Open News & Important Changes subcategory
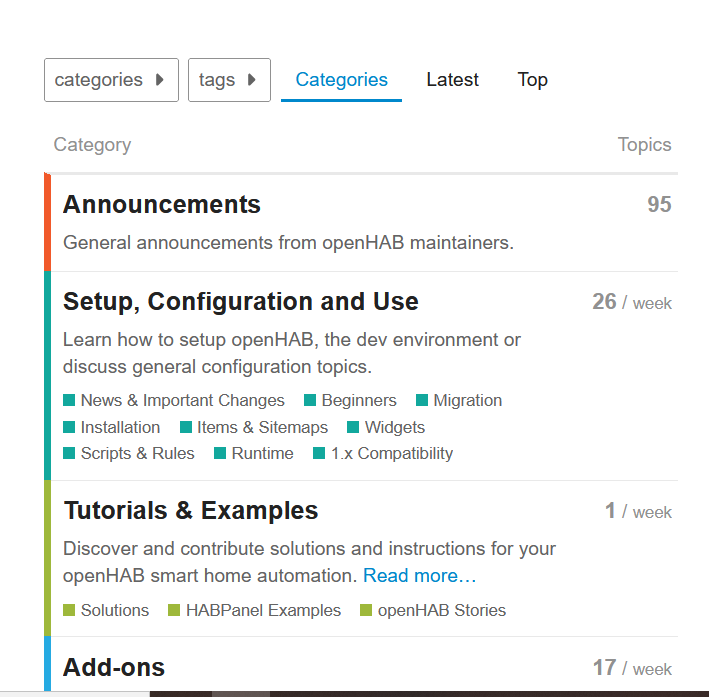709x697 pixels. coord(182,400)
